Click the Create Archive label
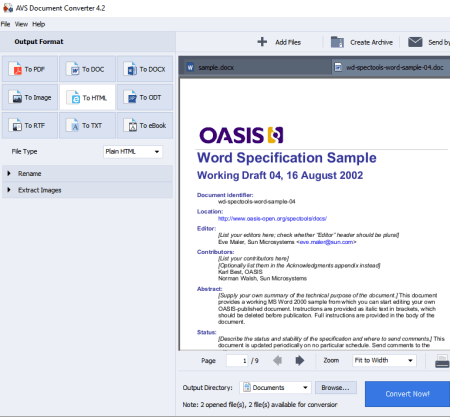The height and width of the screenshot is (417, 450). (x=371, y=42)
